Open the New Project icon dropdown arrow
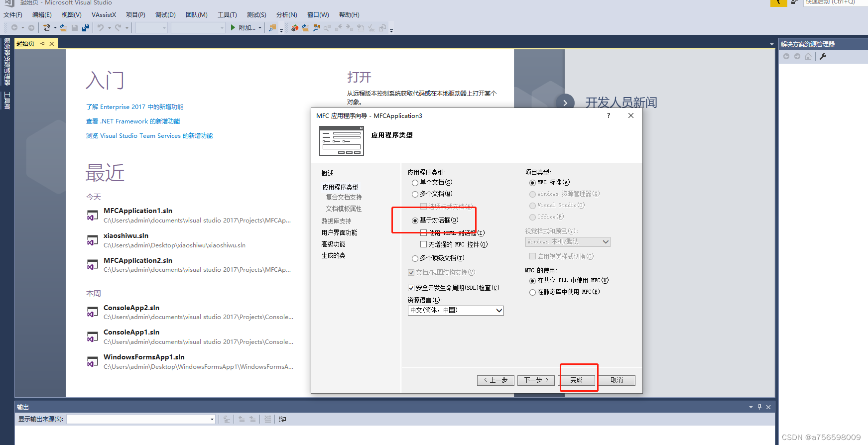Image resolution: width=868 pixels, height=445 pixels. pyautogui.click(x=55, y=28)
